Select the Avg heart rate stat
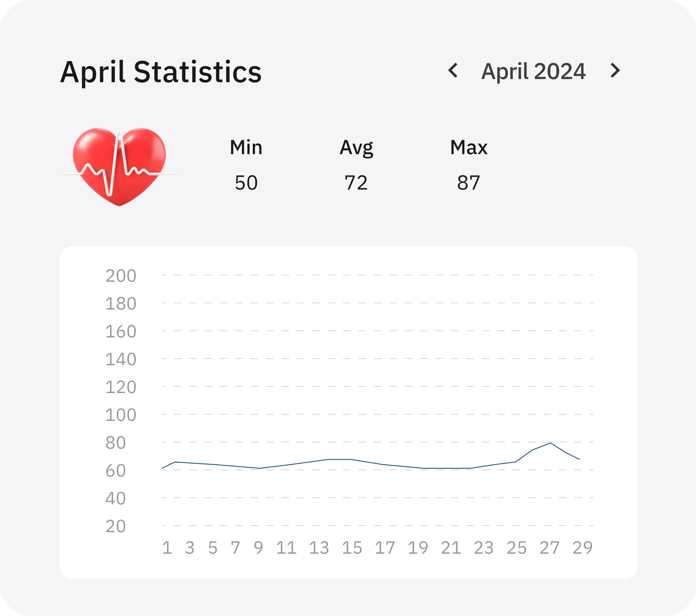This screenshot has width=696, height=616. pos(356,148)
